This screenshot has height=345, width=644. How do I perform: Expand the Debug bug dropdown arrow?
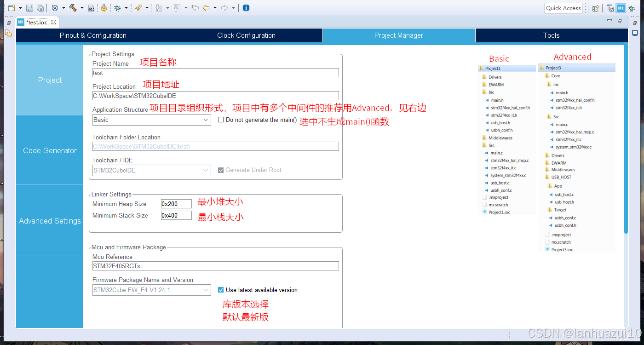(x=126, y=8)
